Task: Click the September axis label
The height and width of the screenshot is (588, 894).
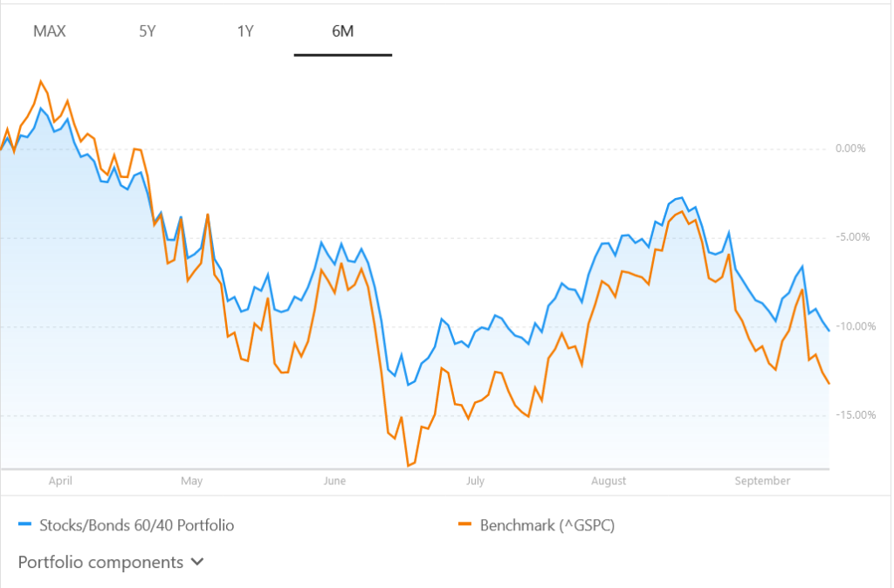Action: 762,481
